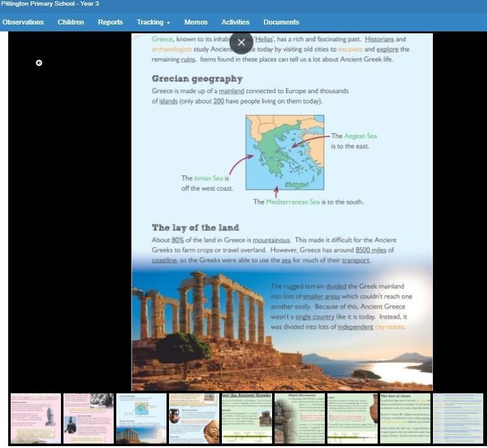Go to the Children section
Viewport: 487px width, 448px height.
[x=71, y=22]
